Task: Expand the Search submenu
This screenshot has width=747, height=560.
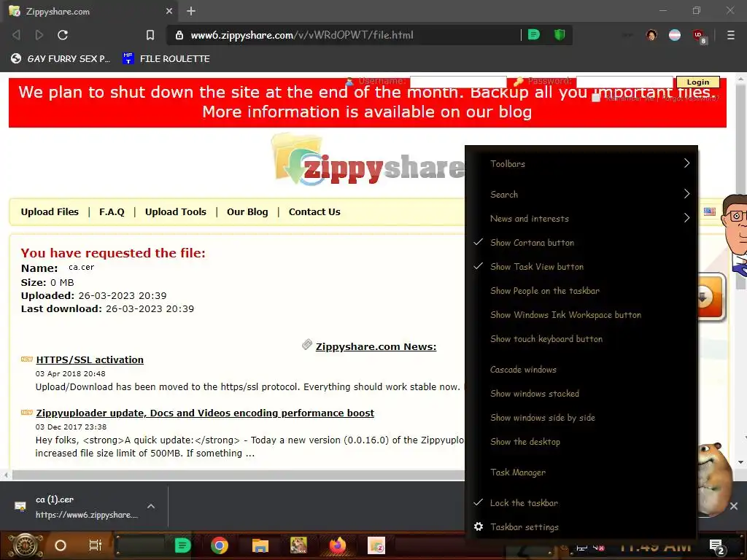Action: click(581, 194)
